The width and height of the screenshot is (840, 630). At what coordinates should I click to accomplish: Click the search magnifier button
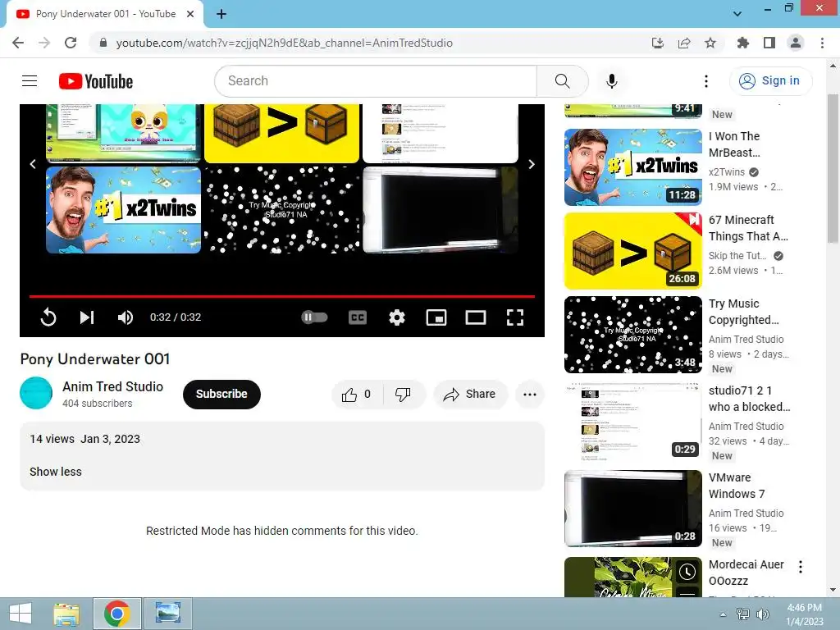[562, 81]
